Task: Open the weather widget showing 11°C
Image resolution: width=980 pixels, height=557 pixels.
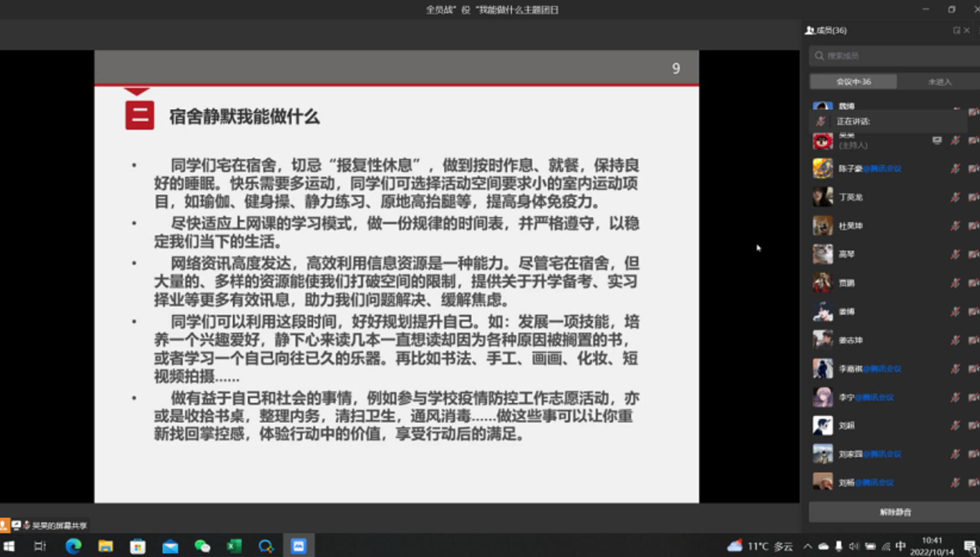Action: click(x=760, y=546)
